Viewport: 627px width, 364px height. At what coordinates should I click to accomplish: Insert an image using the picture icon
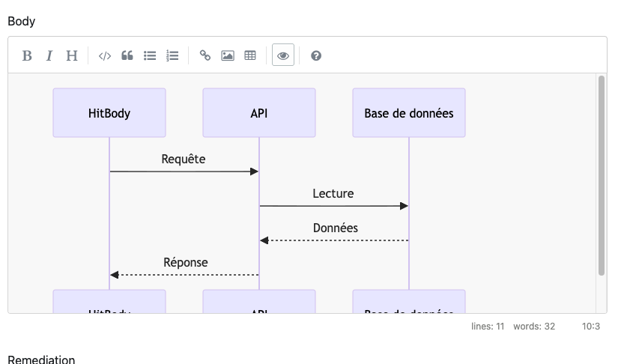tap(228, 55)
